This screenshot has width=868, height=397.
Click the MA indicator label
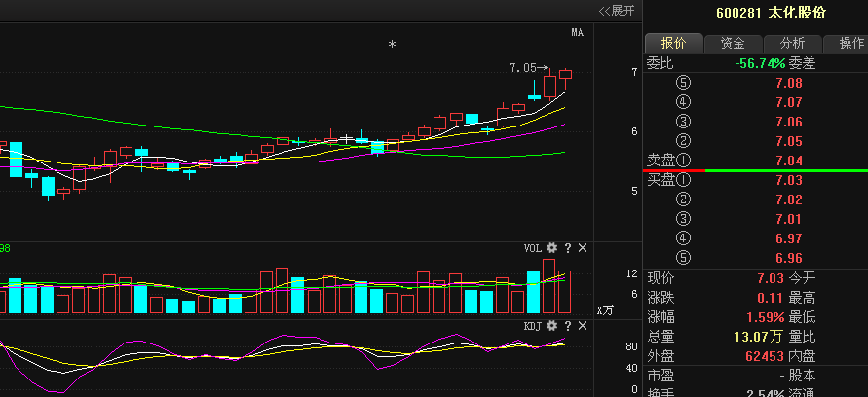tap(577, 33)
